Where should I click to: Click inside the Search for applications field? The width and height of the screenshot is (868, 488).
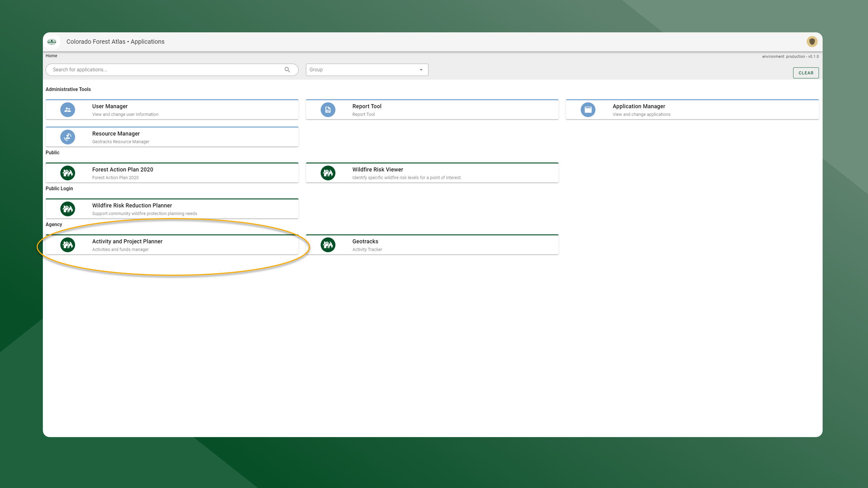coord(145,69)
